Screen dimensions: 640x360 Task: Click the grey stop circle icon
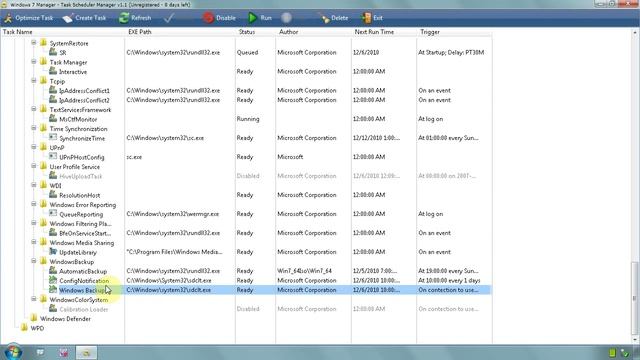(287, 18)
